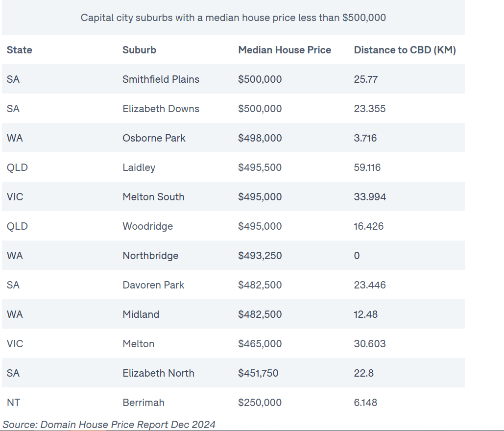Click the Suburb column header
This screenshot has height=431, width=504.
(x=139, y=50)
